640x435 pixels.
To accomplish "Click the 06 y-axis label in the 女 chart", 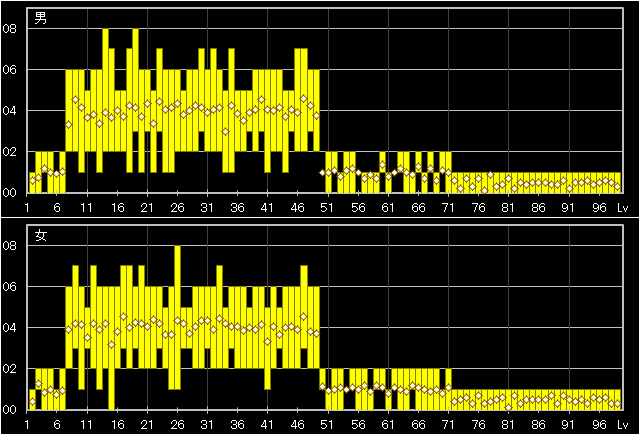I will point(9,287).
